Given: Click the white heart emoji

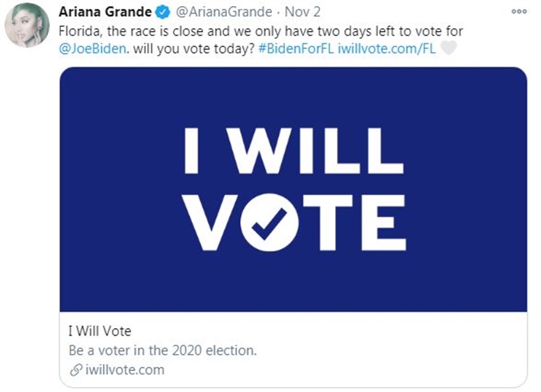Looking at the screenshot, I should point(450,47).
